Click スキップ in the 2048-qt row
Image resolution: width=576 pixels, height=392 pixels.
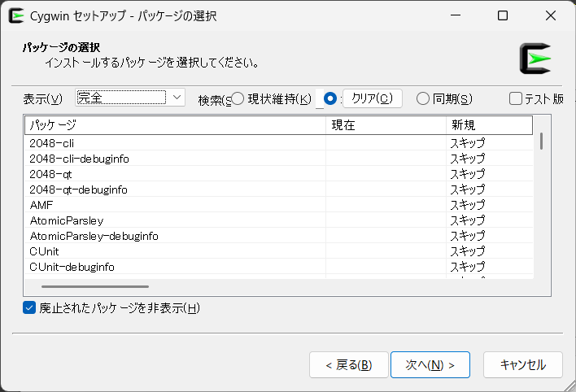(x=468, y=174)
